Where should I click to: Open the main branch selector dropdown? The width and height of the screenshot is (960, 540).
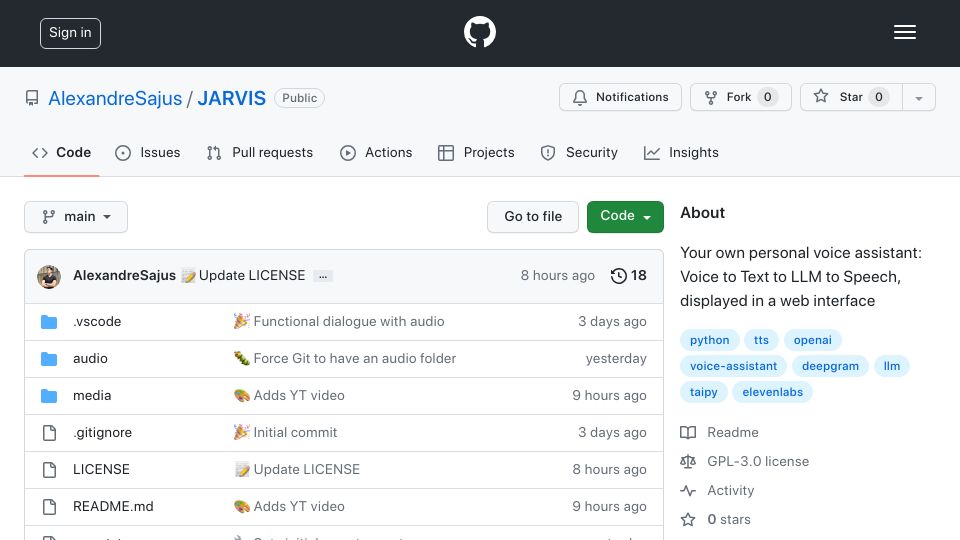coord(76,217)
